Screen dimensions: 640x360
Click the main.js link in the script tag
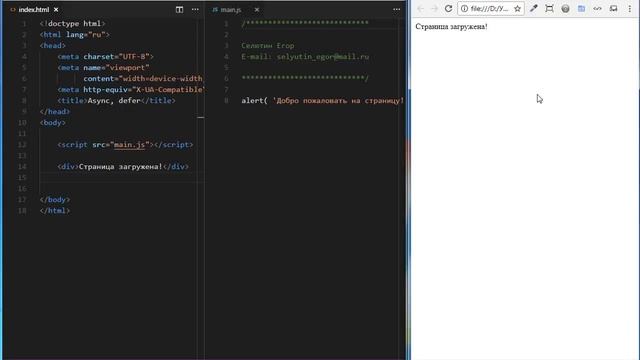click(x=129, y=144)
